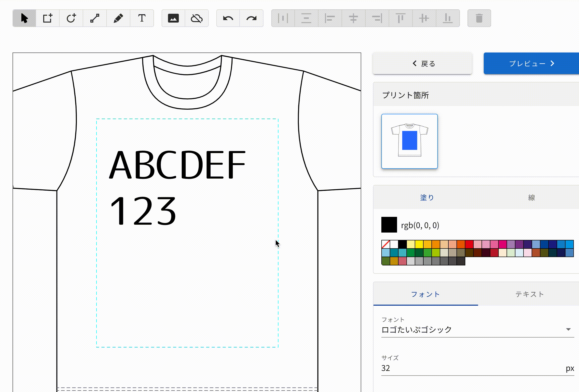The height and width of the screenshot is (392, 579).
Task: Select the front print area thumbnail
Action: coord(409,141)
